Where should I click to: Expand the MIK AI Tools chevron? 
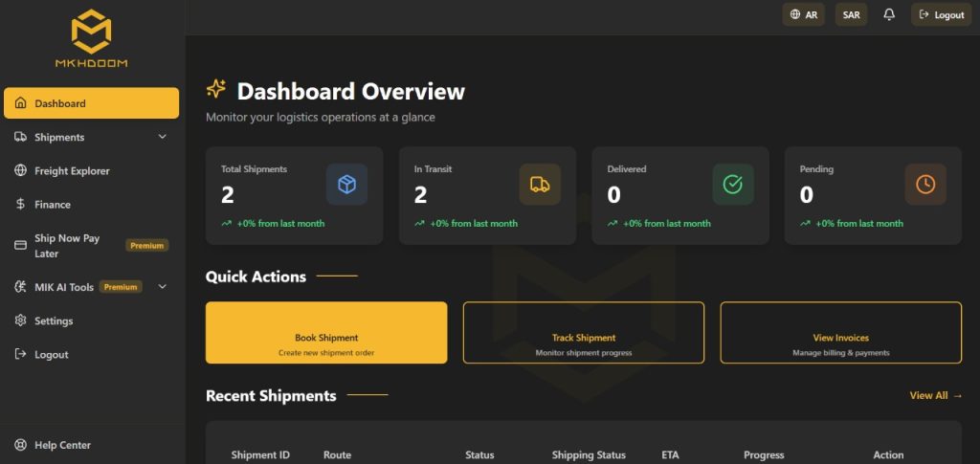pos(163,287)
